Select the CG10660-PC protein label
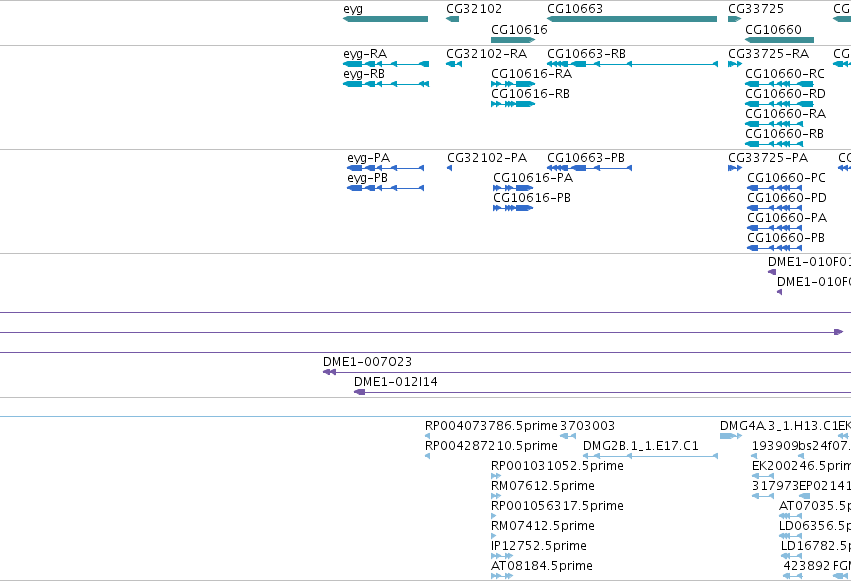This screenshot has height=581, width=851. pos(786,178)
